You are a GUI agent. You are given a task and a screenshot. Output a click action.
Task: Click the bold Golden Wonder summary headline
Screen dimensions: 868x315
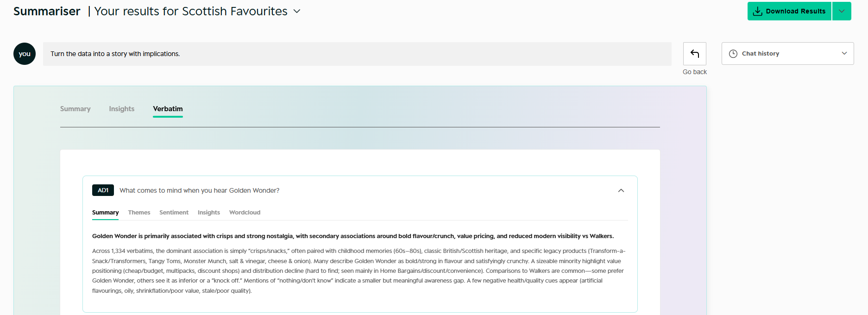[x=353, y=236]
